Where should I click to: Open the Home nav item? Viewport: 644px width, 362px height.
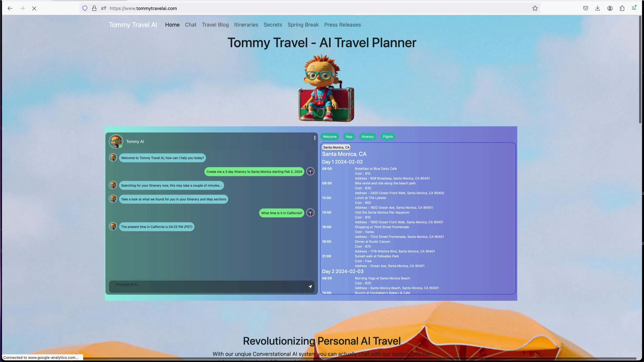point(172,25)
